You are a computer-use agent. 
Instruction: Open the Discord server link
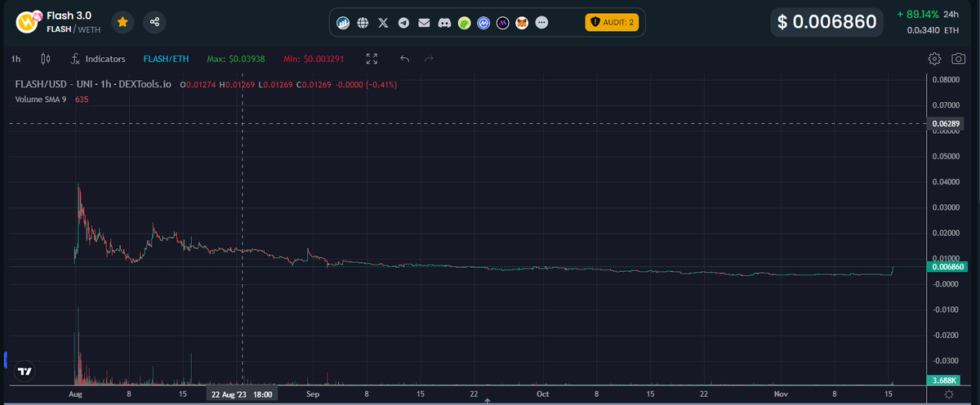(443, 23)
